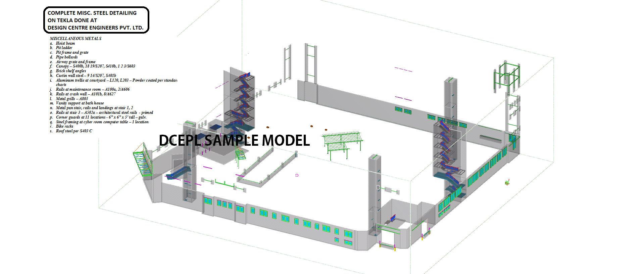644x274 pixels.
Task: Click the bordered title box about Tekla detailing
Action: tap(96, 20)
